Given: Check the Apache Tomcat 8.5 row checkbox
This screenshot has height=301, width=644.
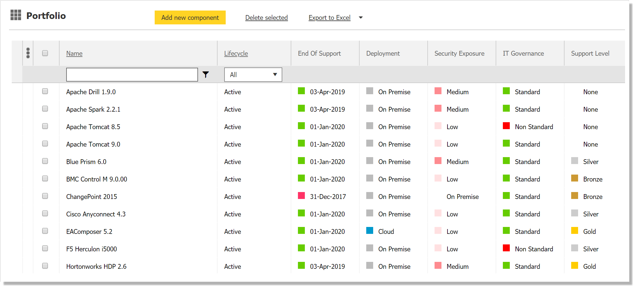Looking at the screenshot, I should coord(45,126).
